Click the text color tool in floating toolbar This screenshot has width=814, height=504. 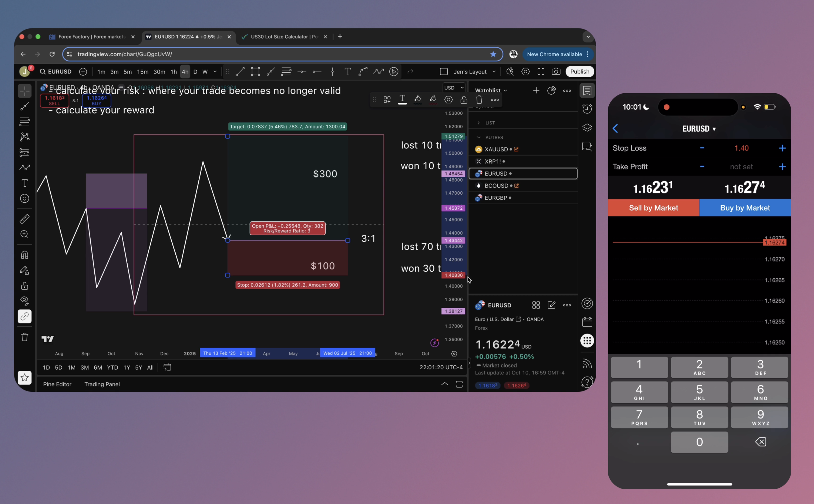click(402, 100)
